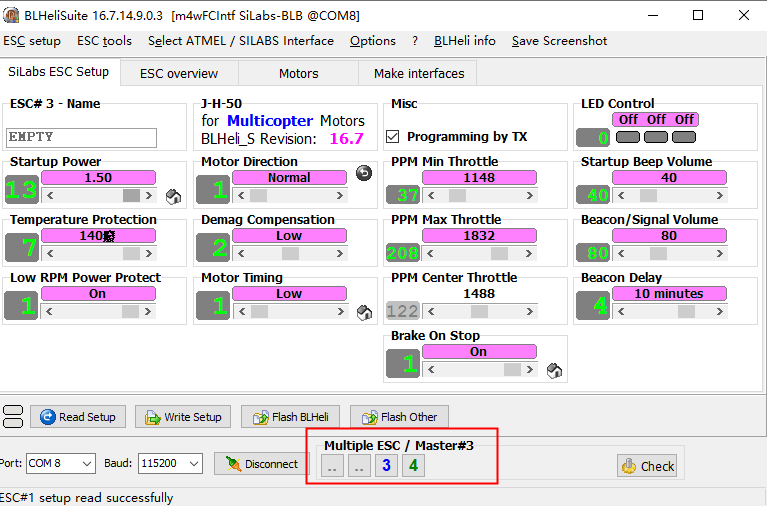Decrease PPM Max Throttle with left arrow

(430, 253)
